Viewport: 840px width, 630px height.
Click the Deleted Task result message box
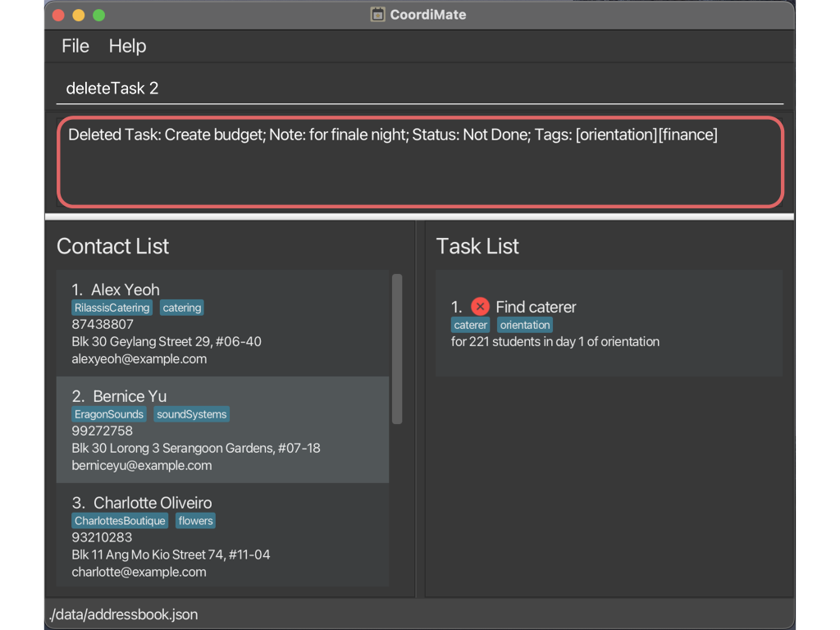420,162
